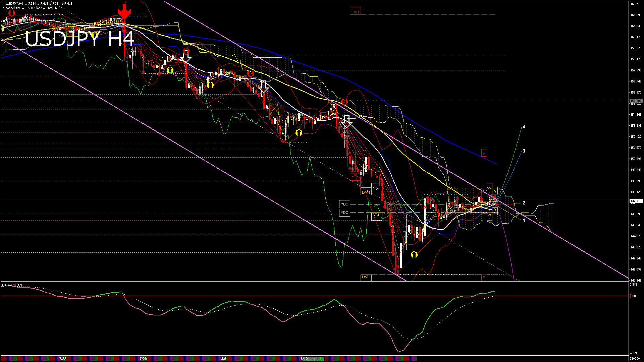
Task: Select the YDO level label box
Action: 344,213
